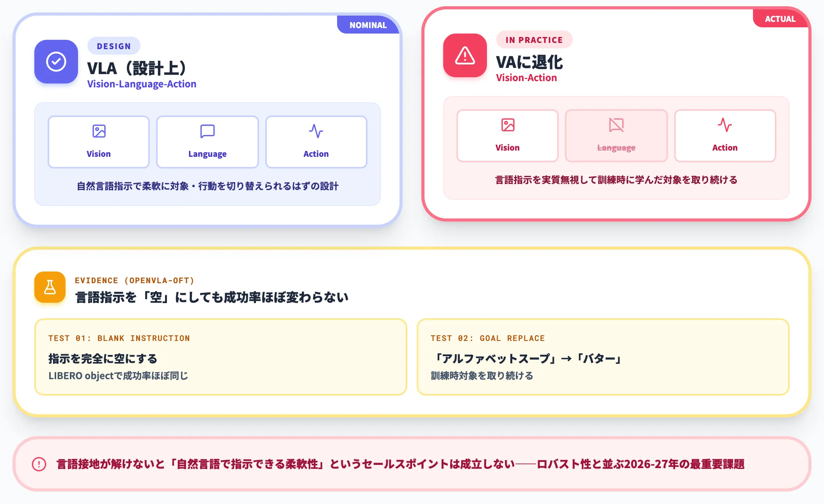Click the red Vision label
This screenshot has height=504, width=824.
click(508, 147)
